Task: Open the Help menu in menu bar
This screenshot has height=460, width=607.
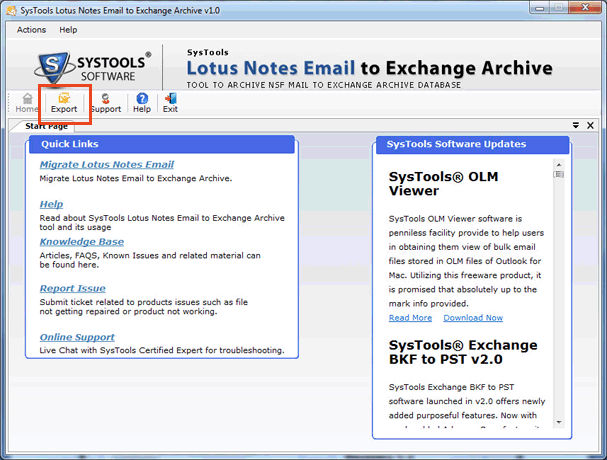Action: click(x=68, y=30)
